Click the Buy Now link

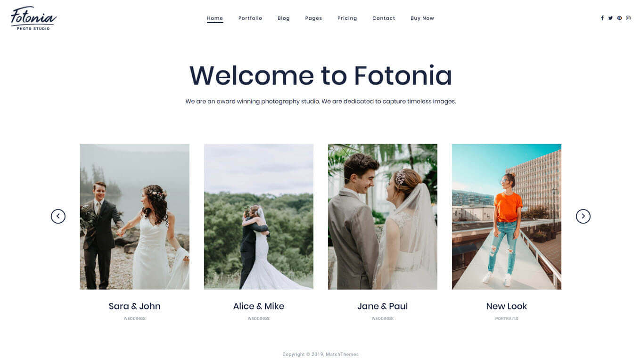[422, 18]
